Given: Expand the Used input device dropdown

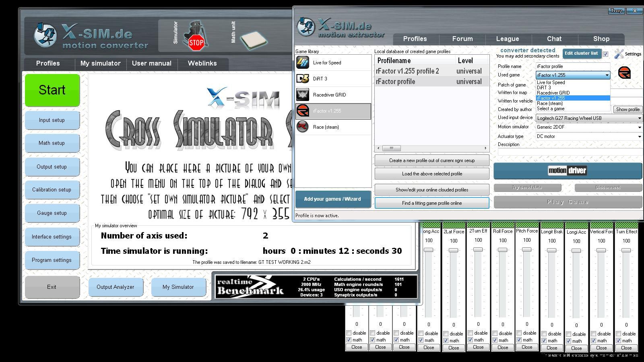Looking at the screenshot, I should point(639,118).
